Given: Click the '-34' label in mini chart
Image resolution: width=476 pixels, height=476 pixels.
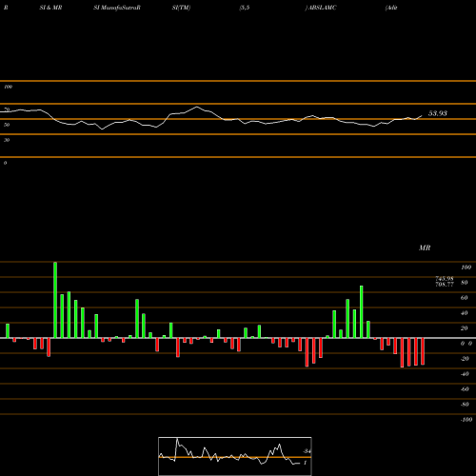Looking at the screenshot, I should click(307, 451).
